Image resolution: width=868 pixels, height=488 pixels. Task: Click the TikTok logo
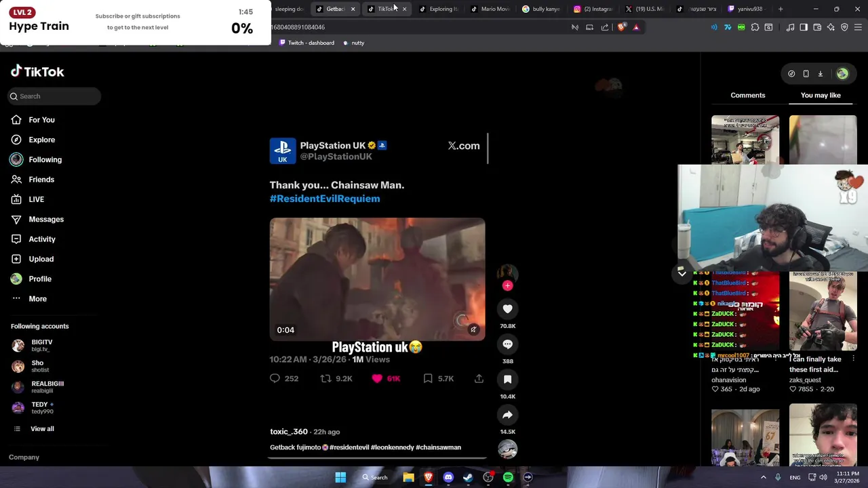click(x=37, y=71)
